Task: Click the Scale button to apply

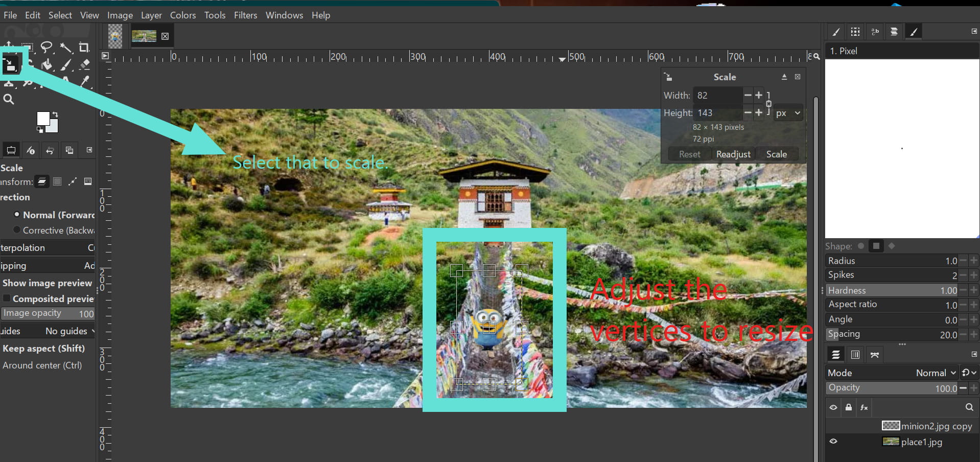Action: [777, 154]
